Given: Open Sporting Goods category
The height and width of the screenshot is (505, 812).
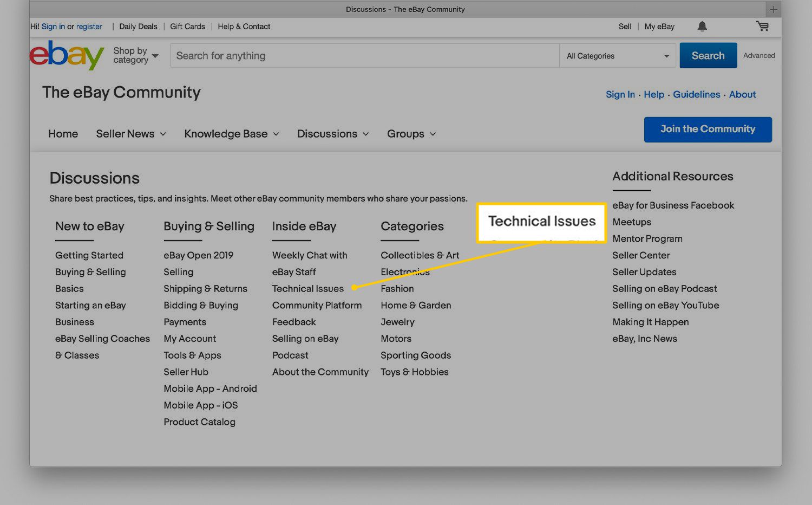Looking at the screenshot, I should pos(416,355).
